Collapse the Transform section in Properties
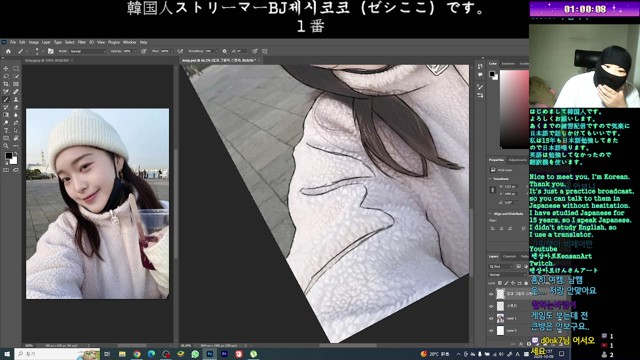The width and height of the screenshot is (640, 360). pos(490,179)
